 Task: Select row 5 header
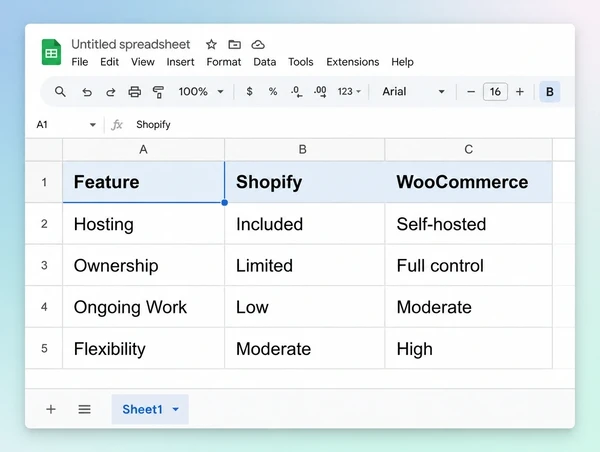pyautogui.click(x=44, y=349)
